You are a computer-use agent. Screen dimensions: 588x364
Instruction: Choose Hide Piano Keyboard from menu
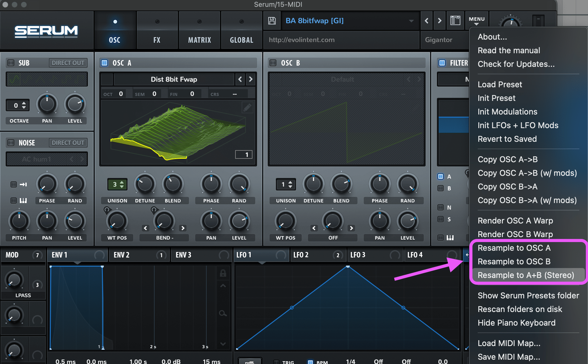[x=517, y=323]
